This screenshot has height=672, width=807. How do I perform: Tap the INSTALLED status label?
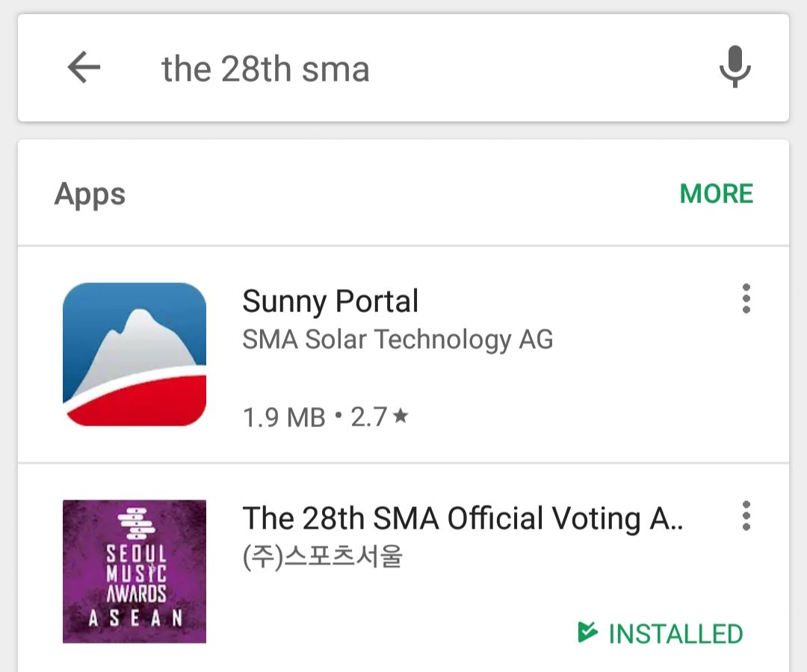click(675, 634)
